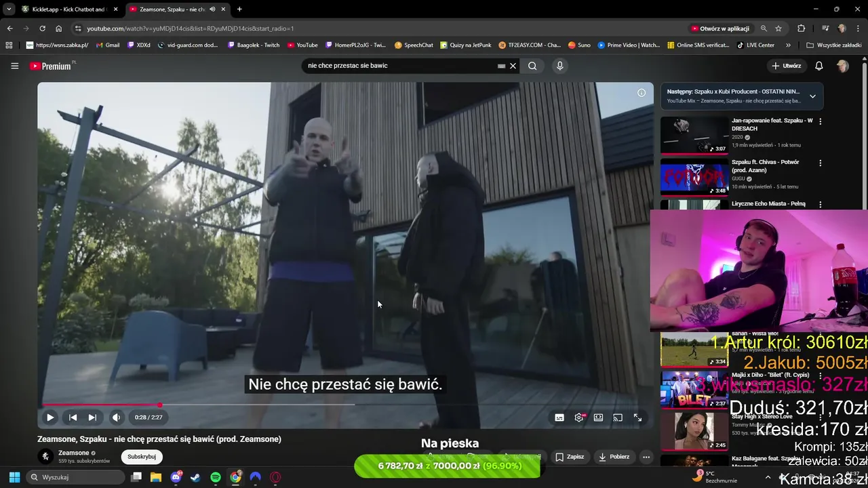Viewport: 868px width, 488px height.
Task: Mute the tab via its speaker icon
Action: point(212,9)
